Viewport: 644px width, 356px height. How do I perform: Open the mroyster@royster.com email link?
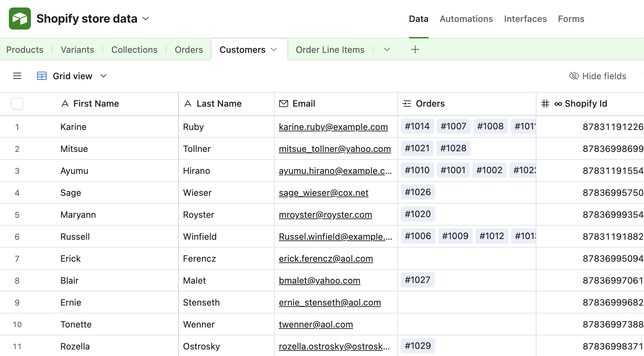[325, 215]
